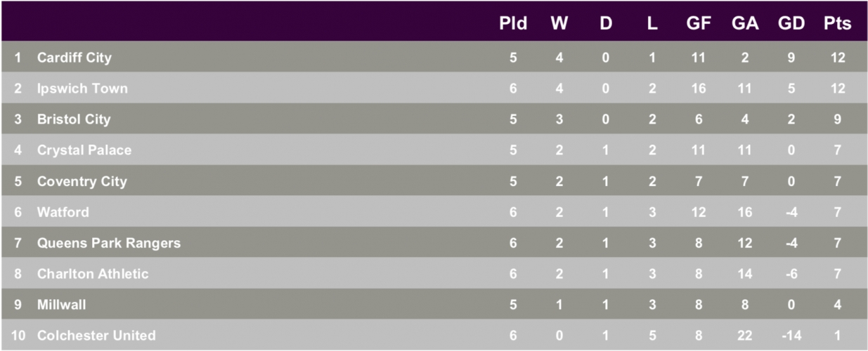Viewport: 868px width, 351px height.
Task: Sort by the GA column header
Action: point(745,23)
